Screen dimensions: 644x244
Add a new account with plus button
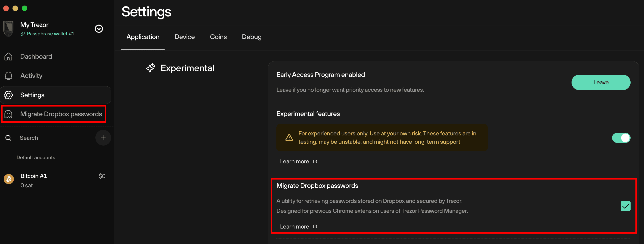103,138
